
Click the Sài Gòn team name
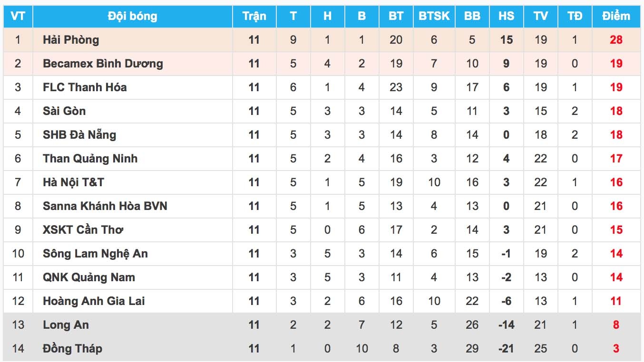64,111
